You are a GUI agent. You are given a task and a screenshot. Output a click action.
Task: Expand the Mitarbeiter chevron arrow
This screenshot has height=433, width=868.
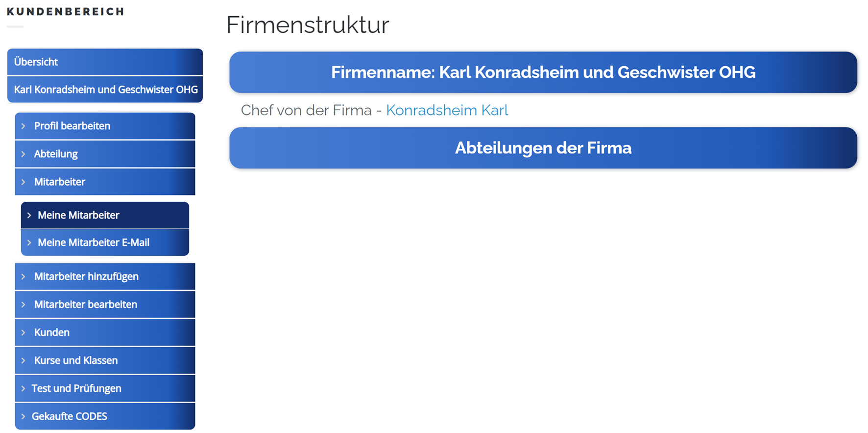pos(24,182)
